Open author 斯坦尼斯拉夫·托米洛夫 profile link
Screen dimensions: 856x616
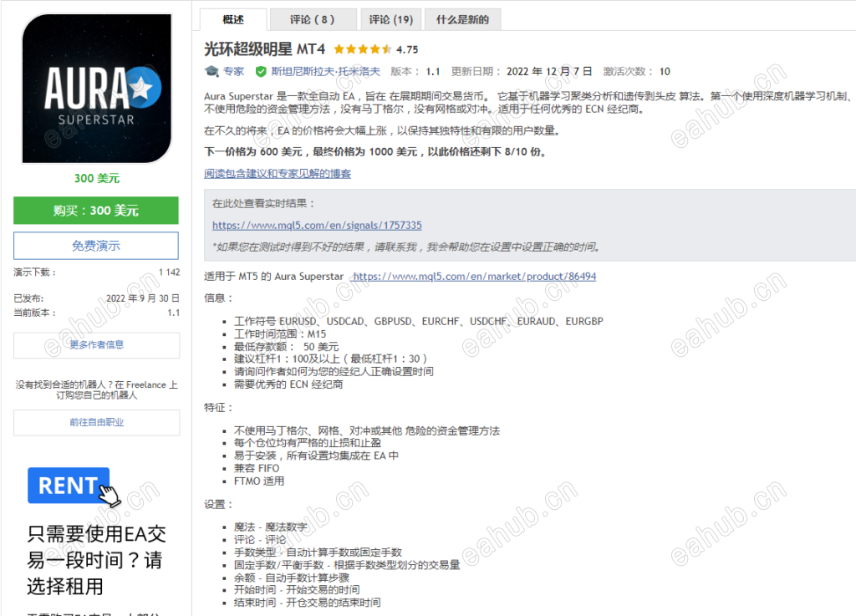coord(325,72)
